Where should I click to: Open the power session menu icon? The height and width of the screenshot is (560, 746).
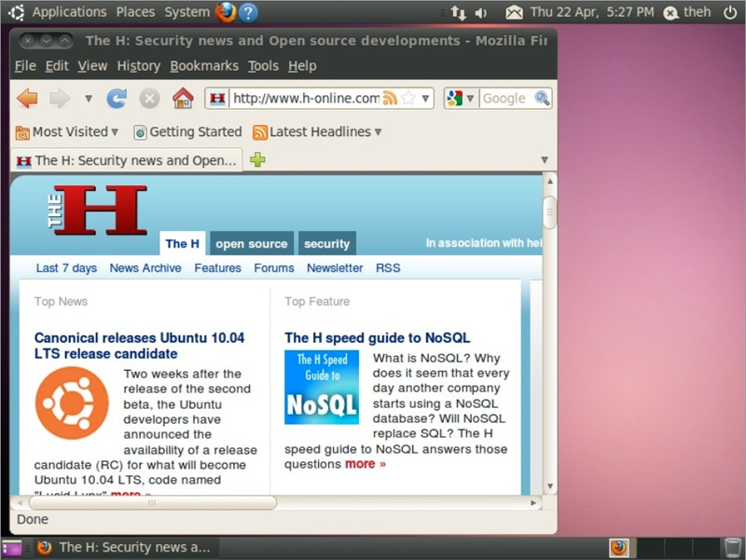[x=730, y=12]
